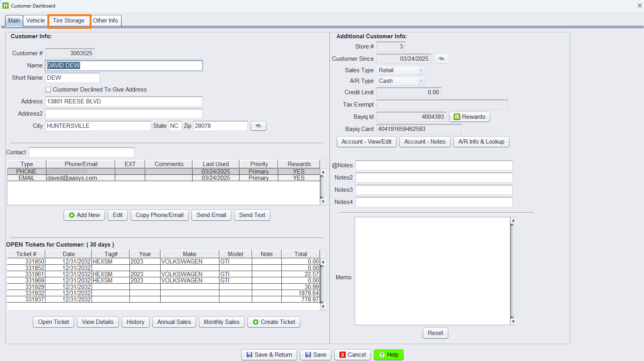
Task: Switch to the Tire Storage tab
Action: 69,21
